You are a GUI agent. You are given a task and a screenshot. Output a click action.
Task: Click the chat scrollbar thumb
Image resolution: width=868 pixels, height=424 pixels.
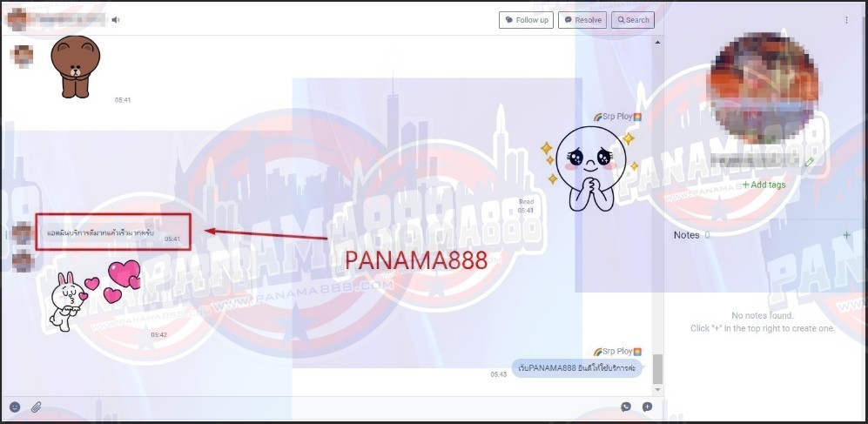pos(657,369)
